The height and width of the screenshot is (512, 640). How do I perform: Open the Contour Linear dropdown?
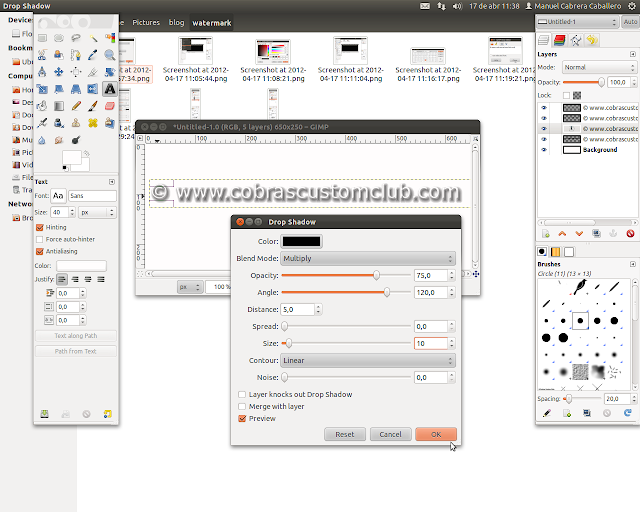(368, 361)
